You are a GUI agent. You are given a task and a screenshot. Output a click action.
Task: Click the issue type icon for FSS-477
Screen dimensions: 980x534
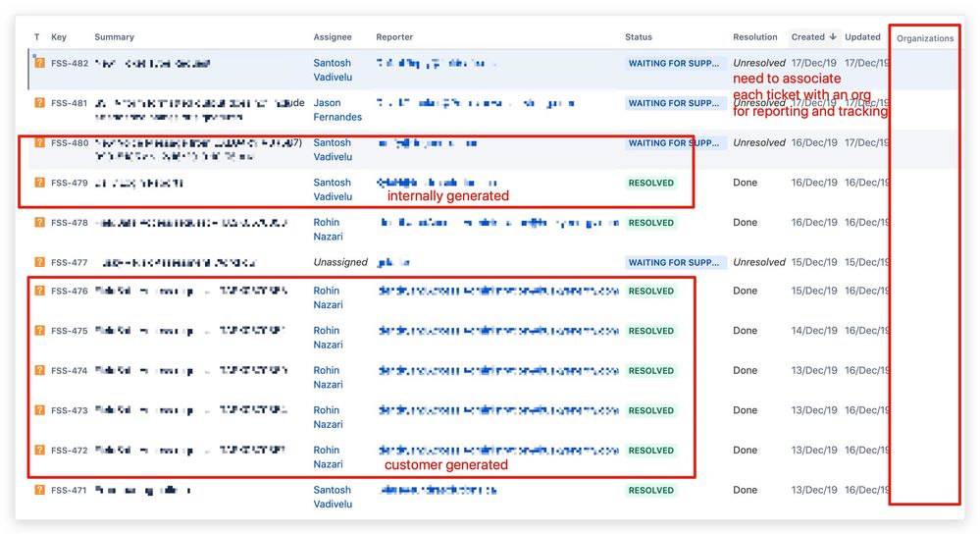[x=39, y=262]
